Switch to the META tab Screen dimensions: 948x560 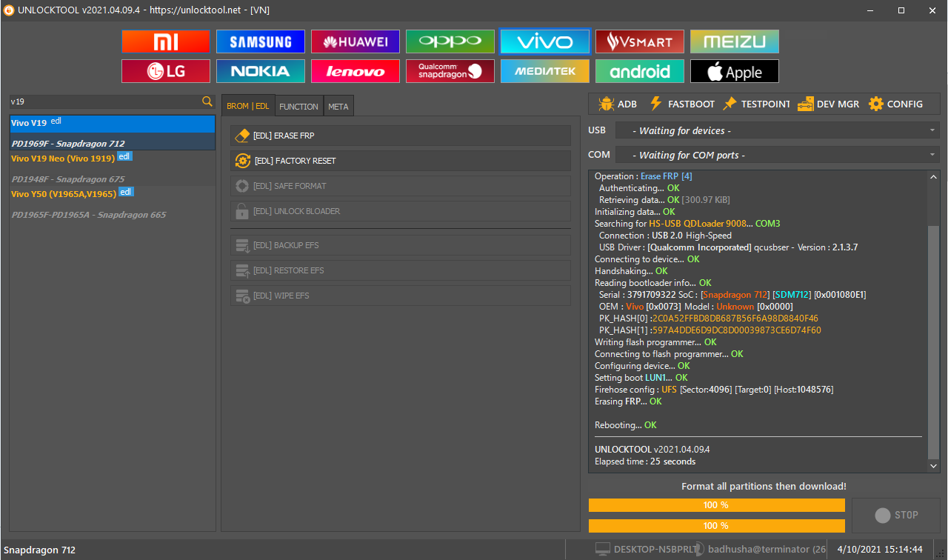coord(338,107)
